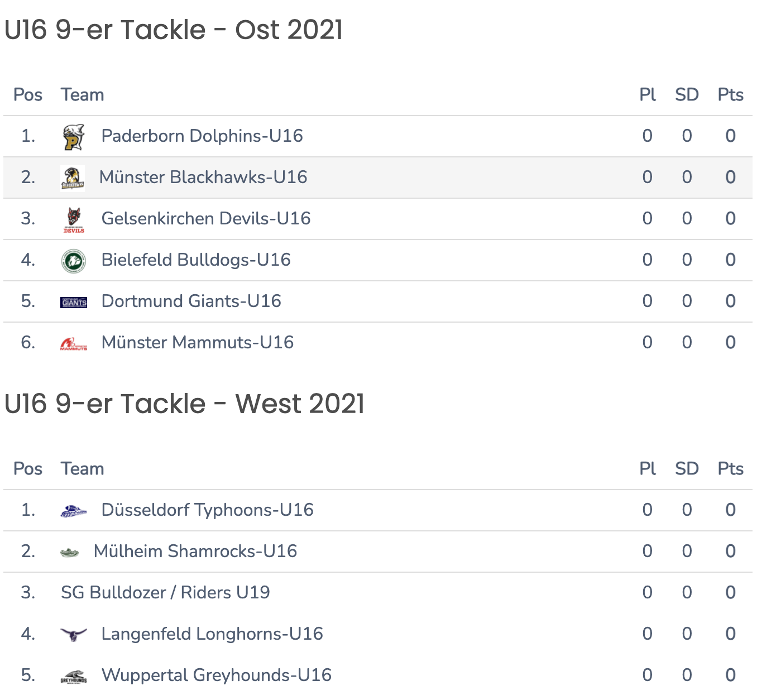Click the Gelsenkirchen Devils logo icon
This screenshot has height=700, width=757.
click(74, 219)
